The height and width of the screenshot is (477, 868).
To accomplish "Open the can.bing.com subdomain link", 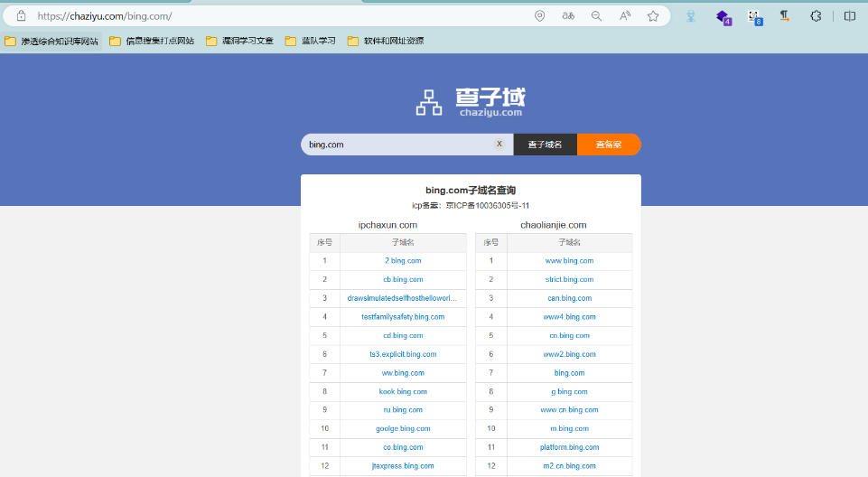I will (569, 298).
